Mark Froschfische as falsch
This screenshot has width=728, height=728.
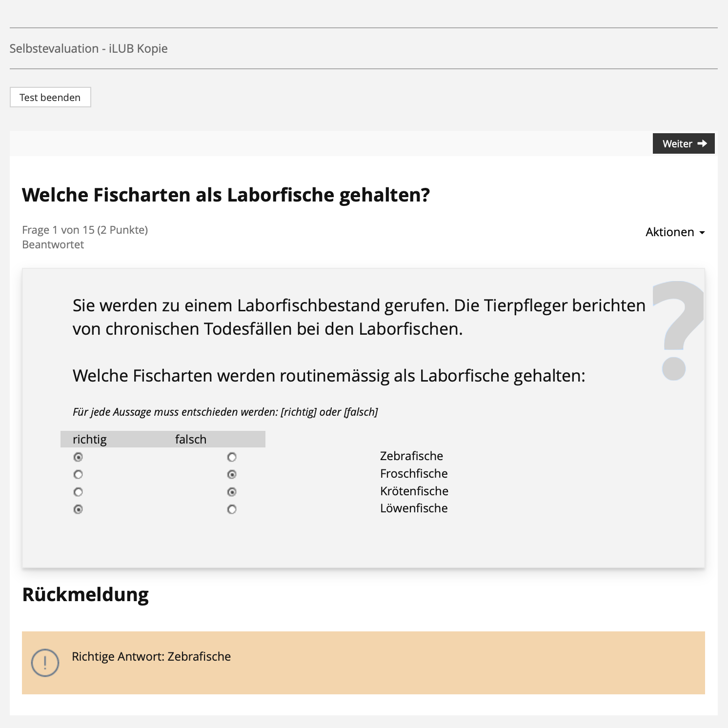232,474
